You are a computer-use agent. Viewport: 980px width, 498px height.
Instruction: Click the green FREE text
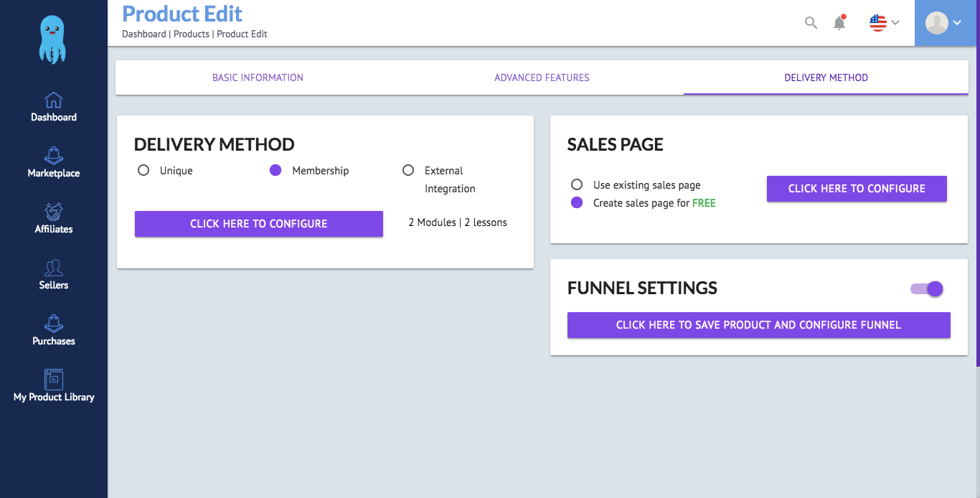pyautogui.click(x=704, y=203)
